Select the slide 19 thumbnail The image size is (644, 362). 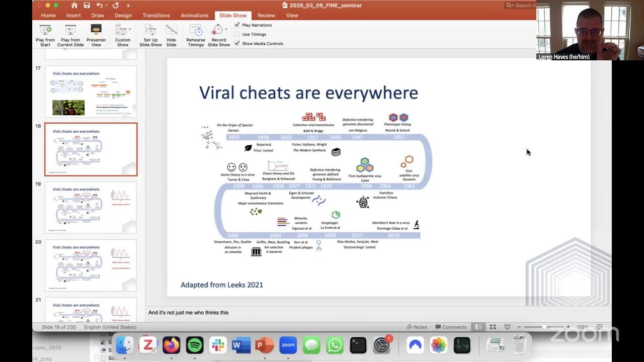(x=91, y=207)
